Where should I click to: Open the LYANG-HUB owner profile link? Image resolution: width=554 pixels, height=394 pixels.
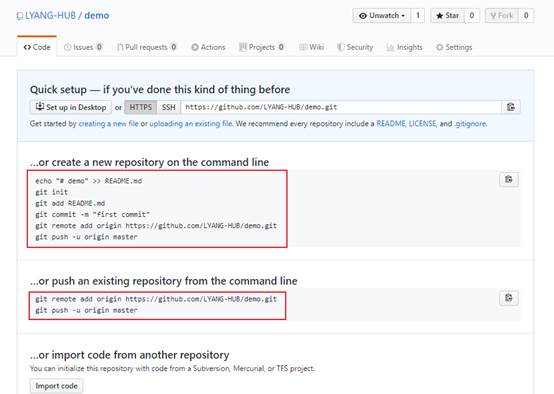coord(50,16)
